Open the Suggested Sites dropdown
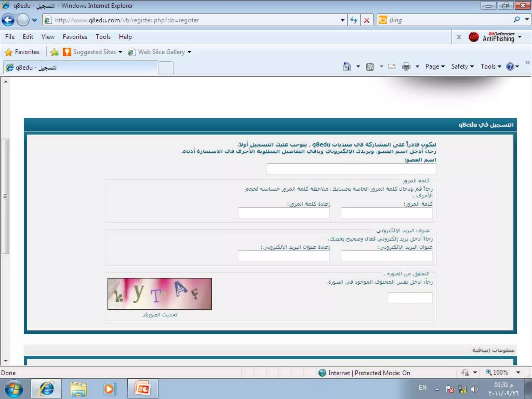The image size is (532, 399). point(92,52)
